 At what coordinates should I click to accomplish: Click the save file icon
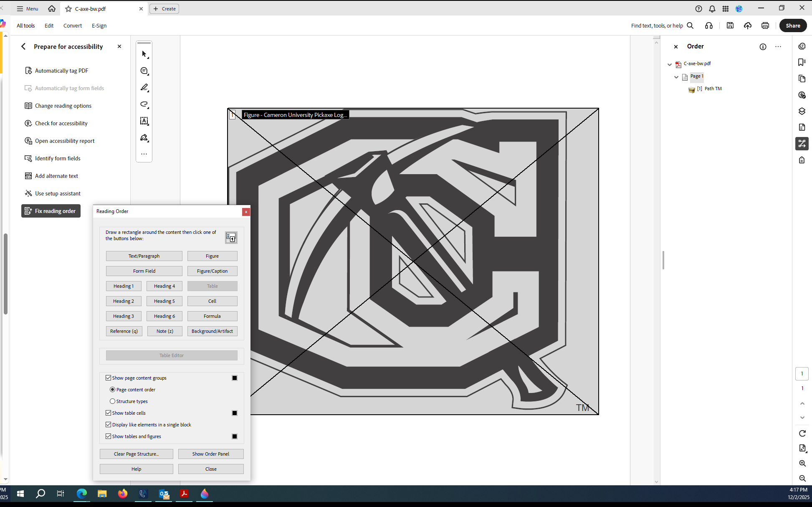(x=730, y=25)
